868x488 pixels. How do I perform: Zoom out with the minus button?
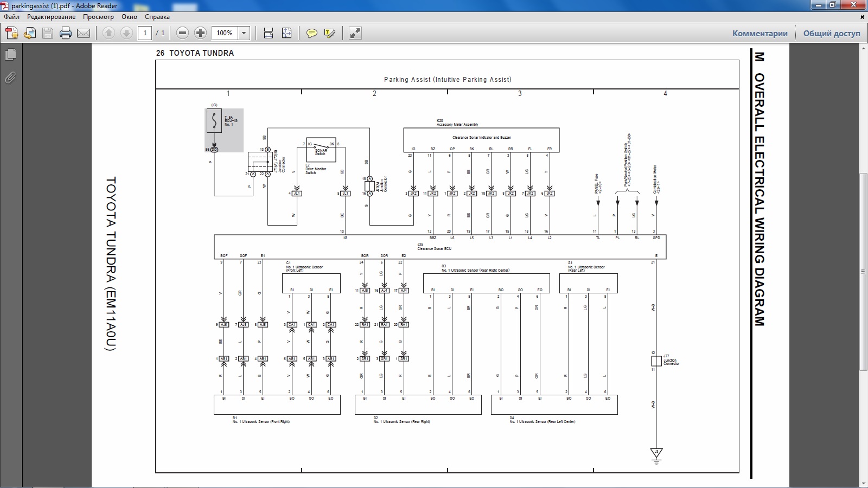[x=183, y=33]
